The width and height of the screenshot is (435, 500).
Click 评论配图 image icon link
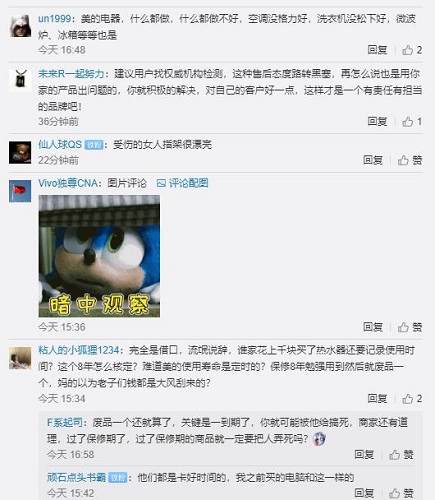(x=183, y=183)
